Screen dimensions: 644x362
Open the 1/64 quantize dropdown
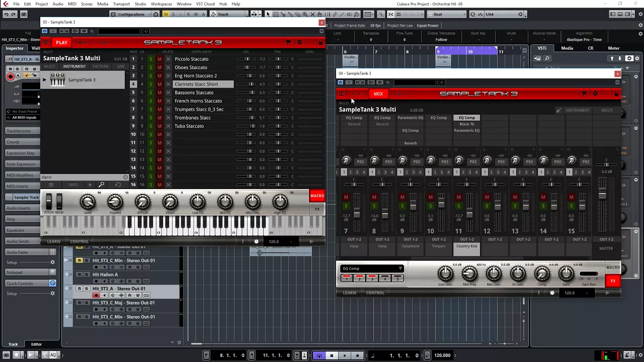503,14
